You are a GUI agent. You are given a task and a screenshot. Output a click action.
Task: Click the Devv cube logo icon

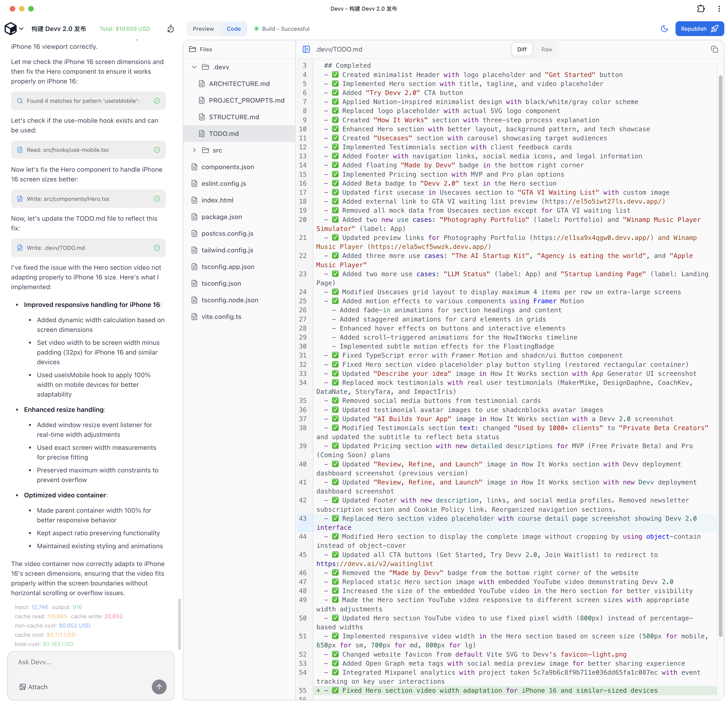click(x=10, y=29)
